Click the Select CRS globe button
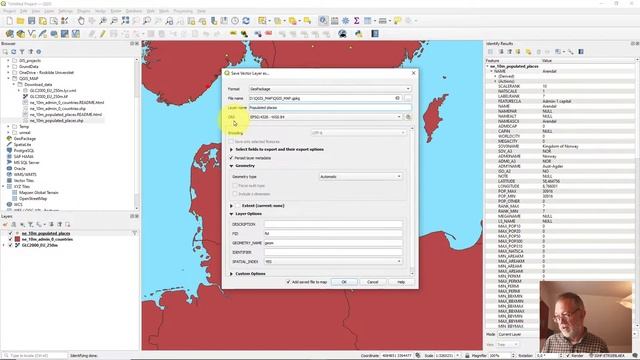The image size is (640, 360). click(408, 117)
